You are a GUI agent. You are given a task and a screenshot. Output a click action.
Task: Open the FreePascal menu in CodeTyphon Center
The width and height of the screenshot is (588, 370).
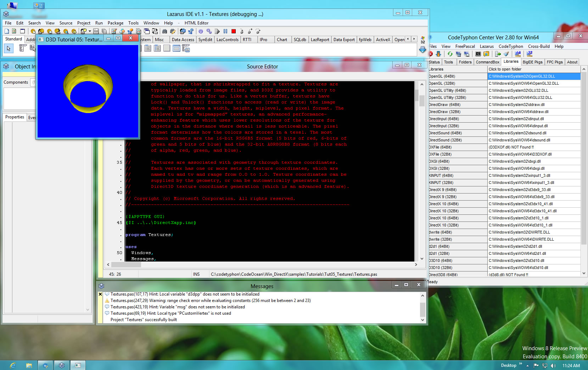465,46
